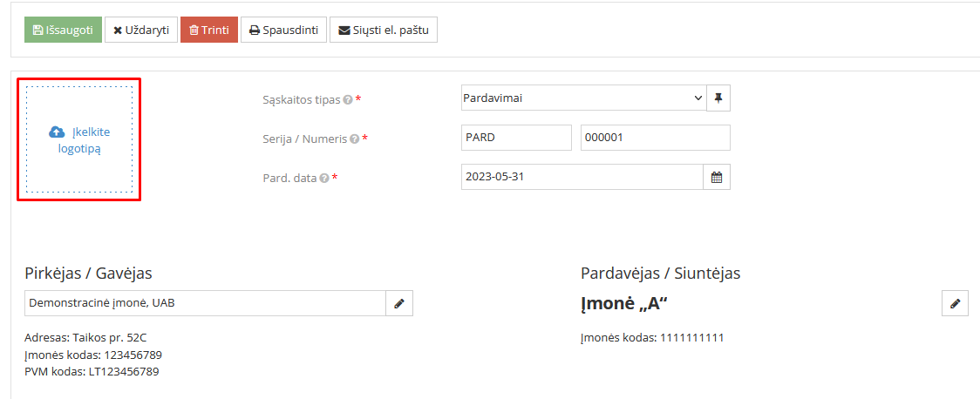
Task: Open the Pardavimai invoice type dropdown
Action: coord(582,98)
